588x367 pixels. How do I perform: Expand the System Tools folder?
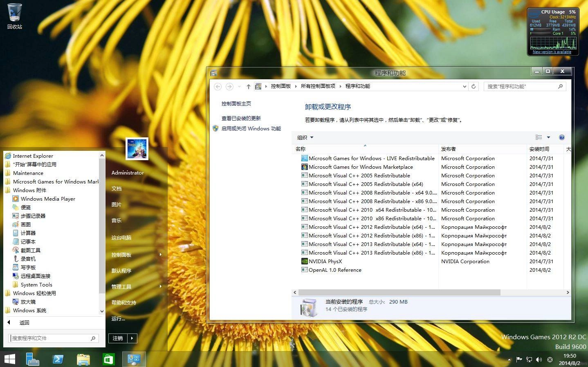coord(32,284)
